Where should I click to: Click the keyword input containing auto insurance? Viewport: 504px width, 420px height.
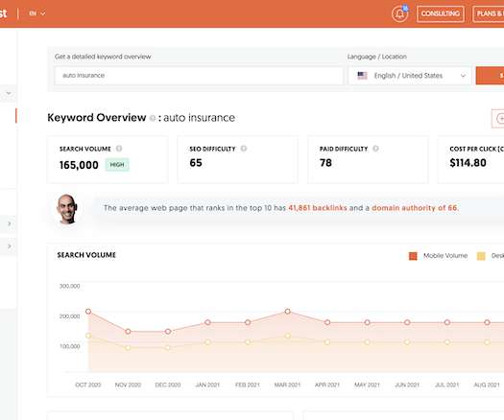point(199,76)
